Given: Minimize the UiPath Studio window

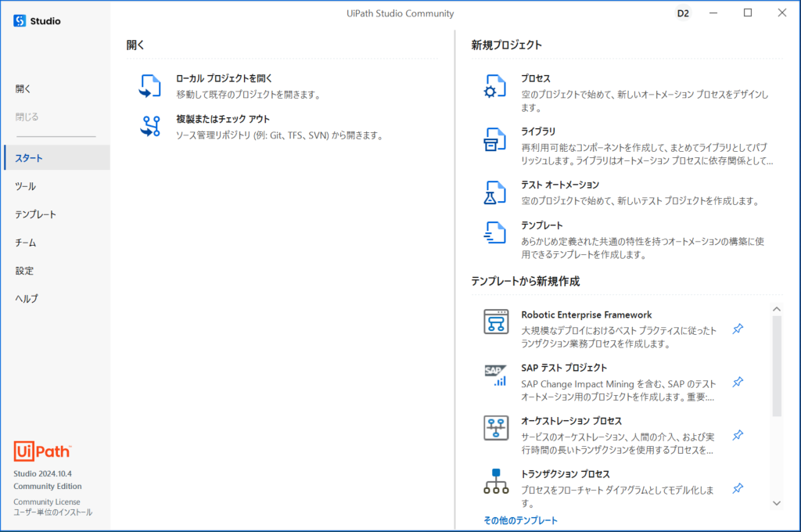Looking at the screenshot, I should [713, 13].
